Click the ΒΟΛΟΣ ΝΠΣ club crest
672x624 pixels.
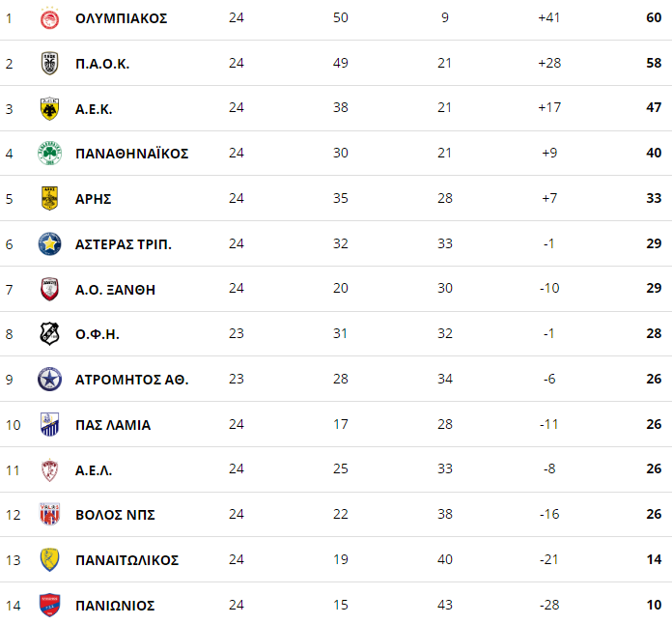tap(49, 514)
